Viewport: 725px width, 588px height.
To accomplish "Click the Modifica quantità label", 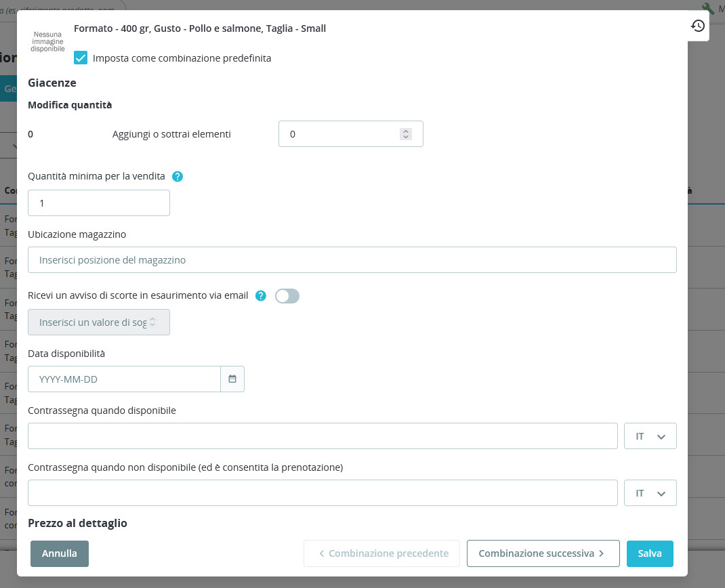I will [x=70, y=105].
